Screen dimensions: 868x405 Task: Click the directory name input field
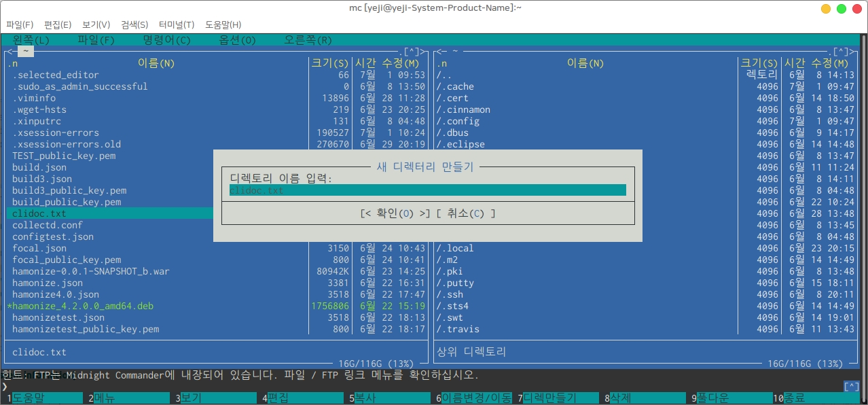tap(427, 190)
